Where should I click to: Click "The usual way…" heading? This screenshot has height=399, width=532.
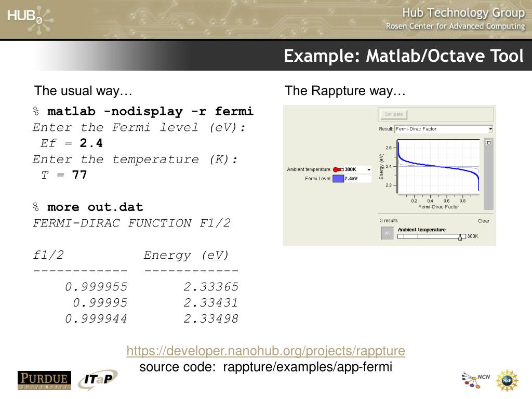pyautogui.click(x=83, y=90)
